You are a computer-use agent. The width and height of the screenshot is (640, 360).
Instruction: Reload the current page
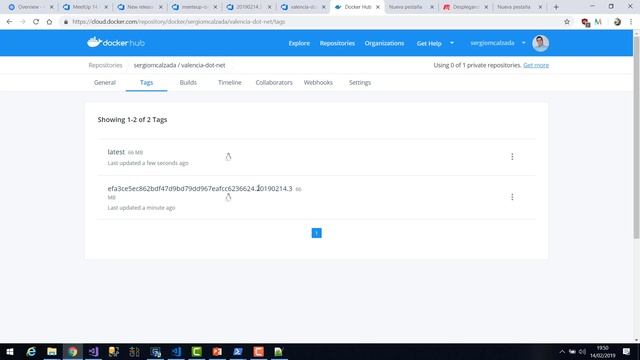(x=36, y=22)
